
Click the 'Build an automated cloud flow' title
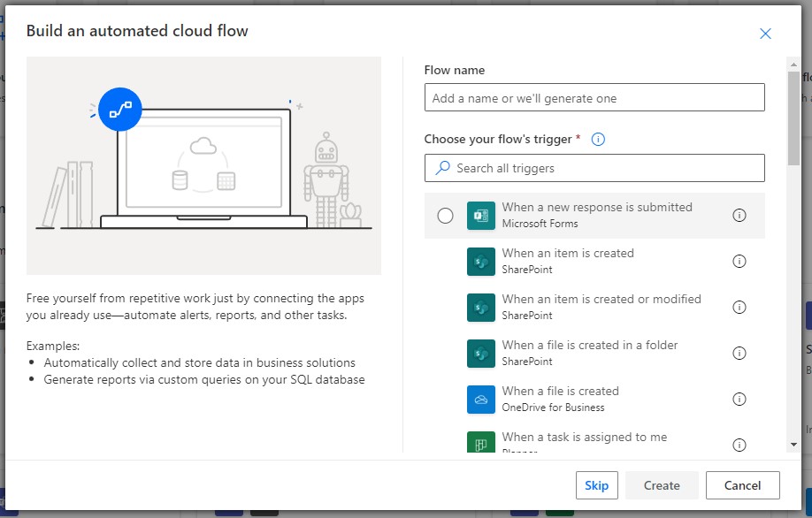point(137,31)
